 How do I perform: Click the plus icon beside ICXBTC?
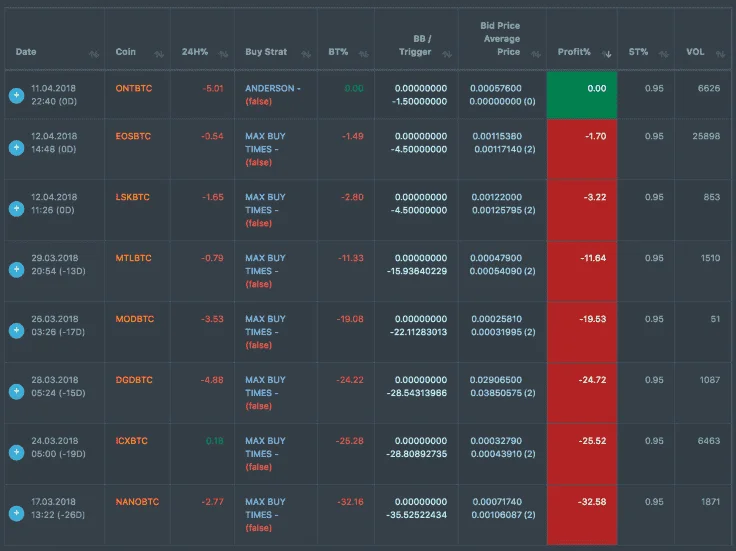click(x=16, y=452)
